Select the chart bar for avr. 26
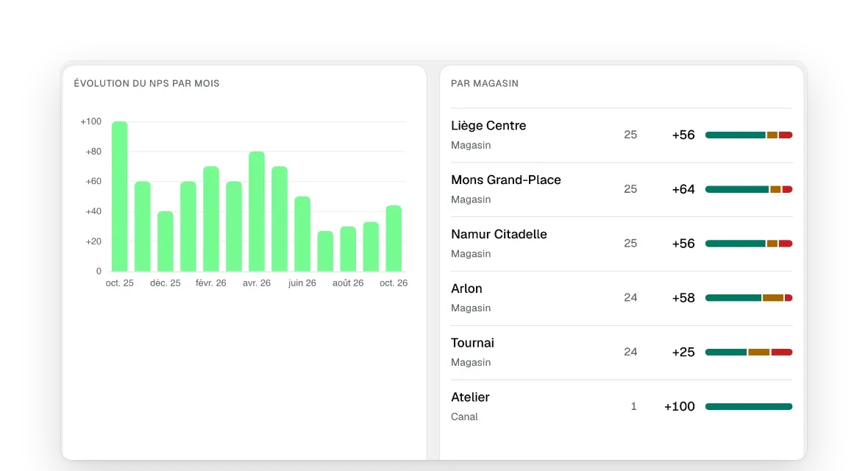 pos(257,212)
